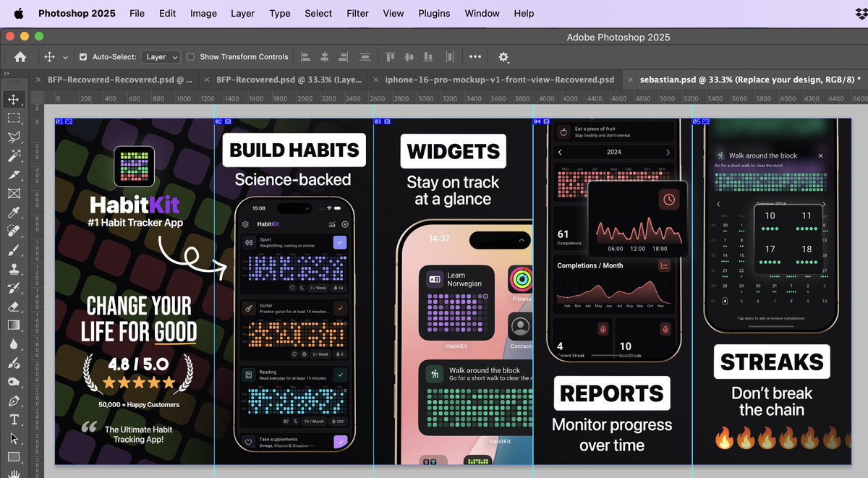The height and width of the screenshot is (478, 868).
Task: Select the Blur tool
Action: (x=14, y=344)
